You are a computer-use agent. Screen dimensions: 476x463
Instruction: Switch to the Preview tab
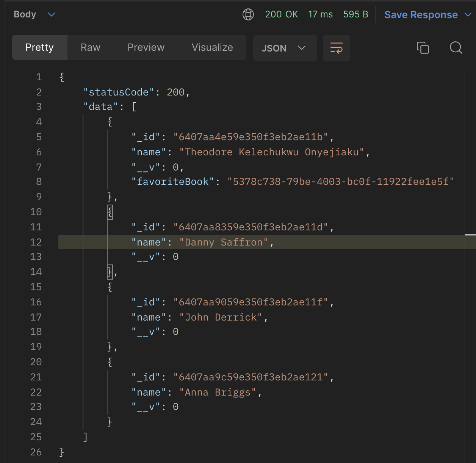click(146, 47)
